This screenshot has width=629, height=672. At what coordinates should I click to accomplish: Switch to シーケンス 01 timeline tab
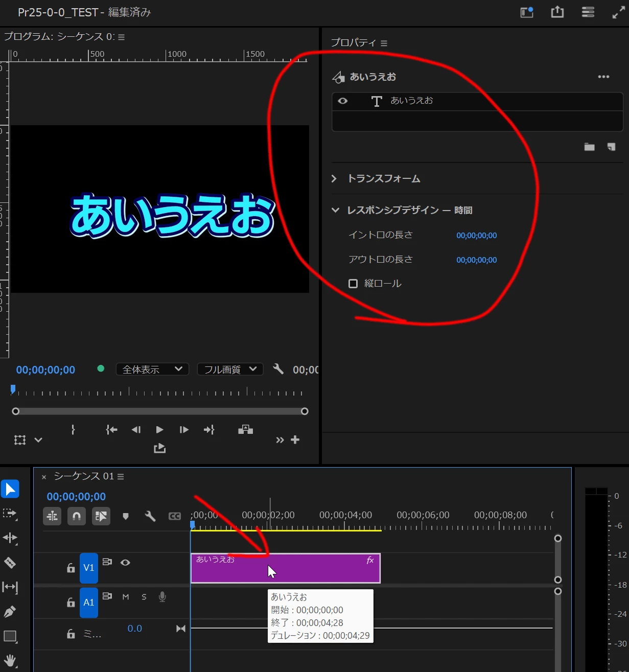(x=84, y=476)
